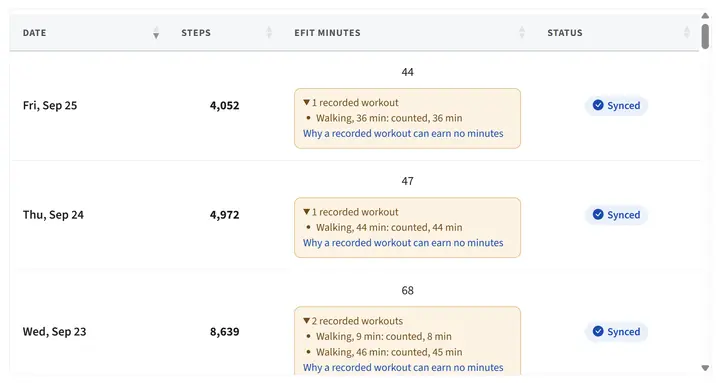The width and height of the screenshot is (720, 383).
Task: Click 'Walking, 9 min: counted, 8 min' entry
Action: [x=383, y=336]
